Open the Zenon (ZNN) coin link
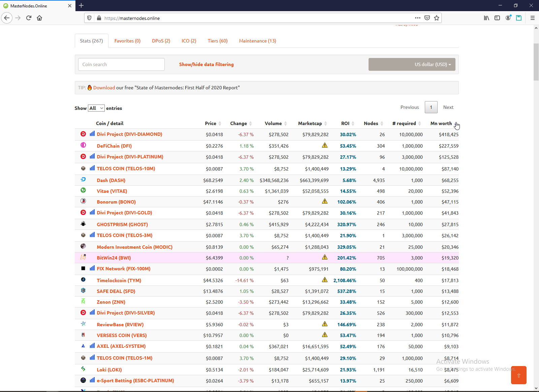The width and height of the screenshot is (539, 392). point(111,302)
